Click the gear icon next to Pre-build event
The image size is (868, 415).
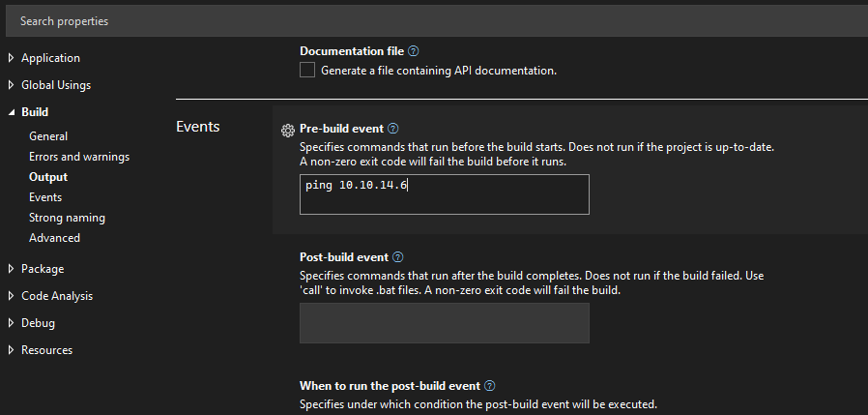point(287,130)
